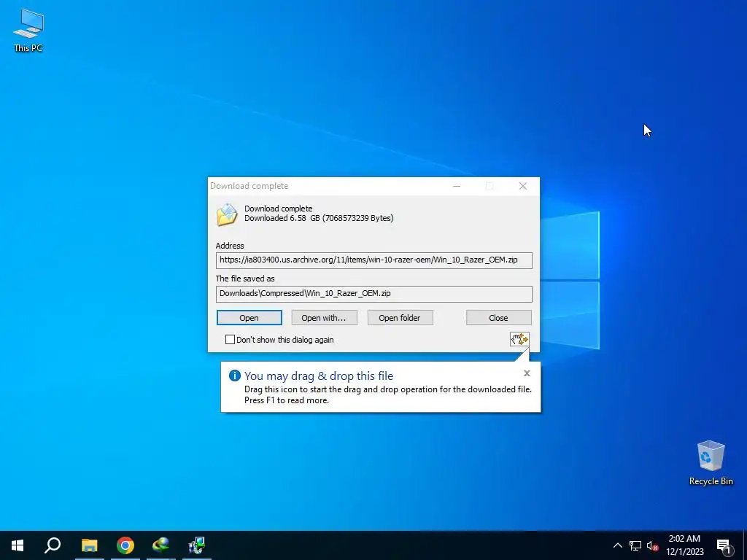747x560 pixels.
Task: Click the Close button in dialog
Action: (x=498, y=318)
